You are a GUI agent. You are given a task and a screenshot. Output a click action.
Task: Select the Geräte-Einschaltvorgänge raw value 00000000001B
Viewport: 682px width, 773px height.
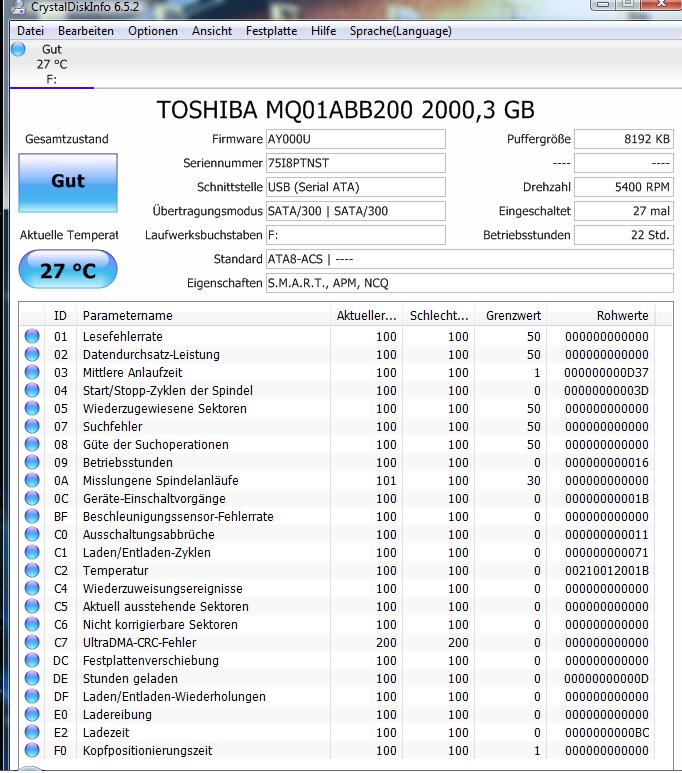click(x=607, y=498)
